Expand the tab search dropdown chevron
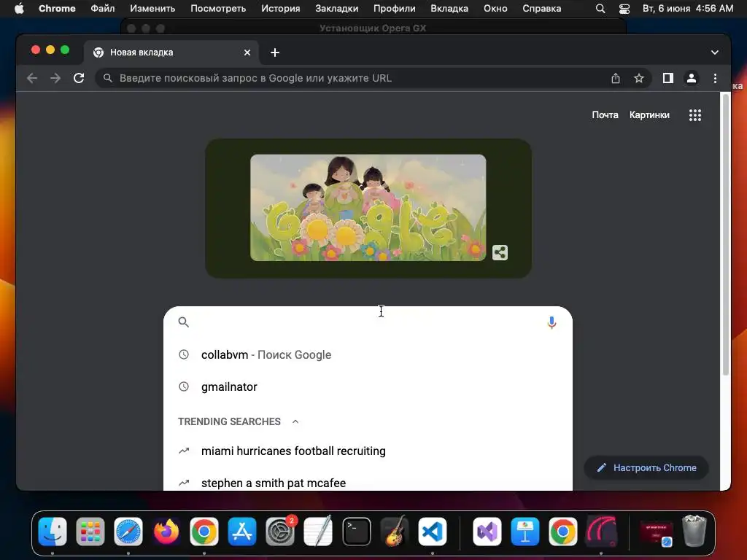 pos(715,52)
